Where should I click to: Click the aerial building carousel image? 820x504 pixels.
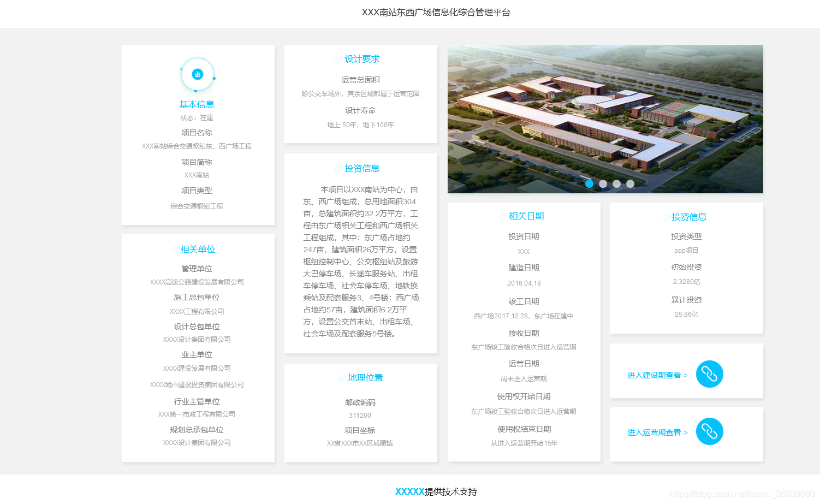click(x=605, y=119)
